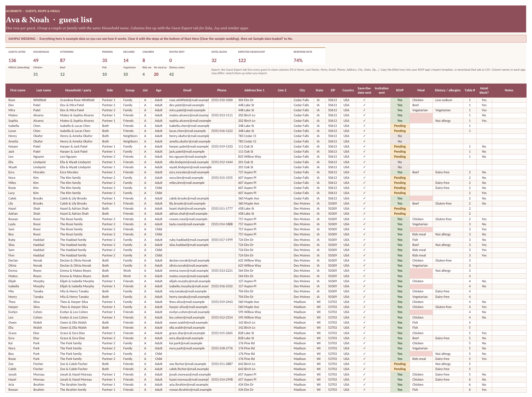Click the '825 Willow Way' address for Leo Nguyen

(x=254, y=157)
